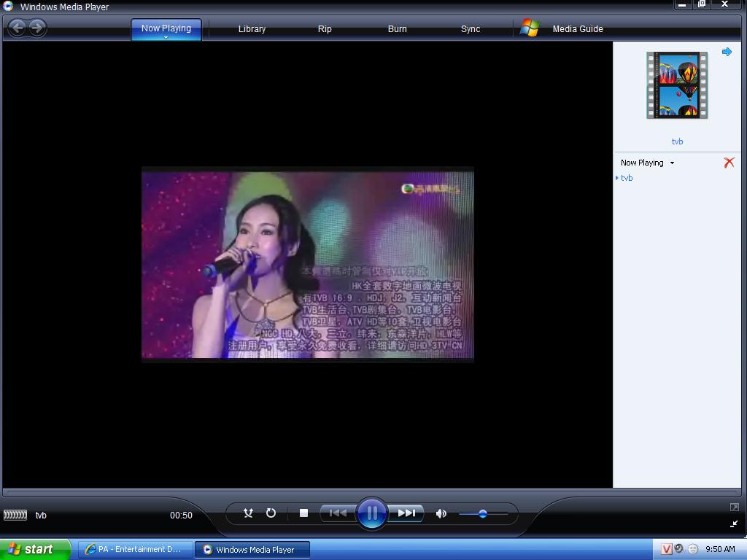The image size is (747, 560).
Task: Click the blue arrow in the list pane
Action: pos(727,52)
